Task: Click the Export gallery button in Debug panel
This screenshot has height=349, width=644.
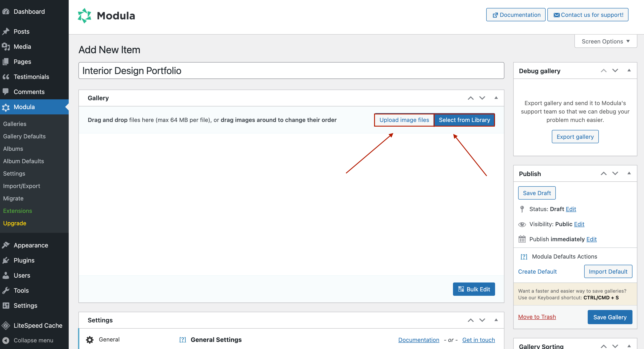Action: tap(575, 137)
